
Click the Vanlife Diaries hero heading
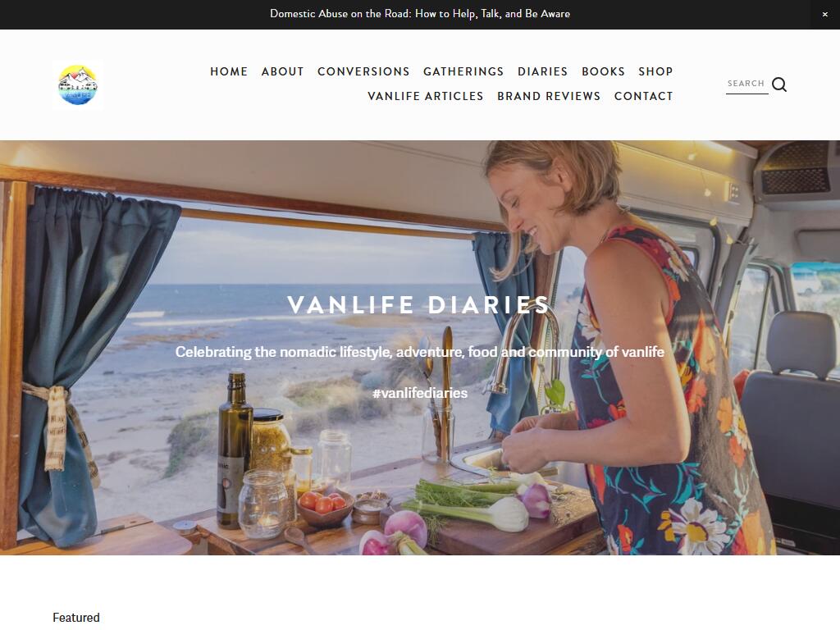click(x=419, y=305)
